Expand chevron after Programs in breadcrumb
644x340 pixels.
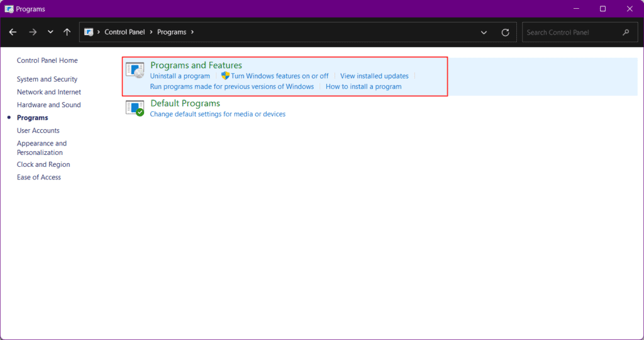[x=192, y=32]
